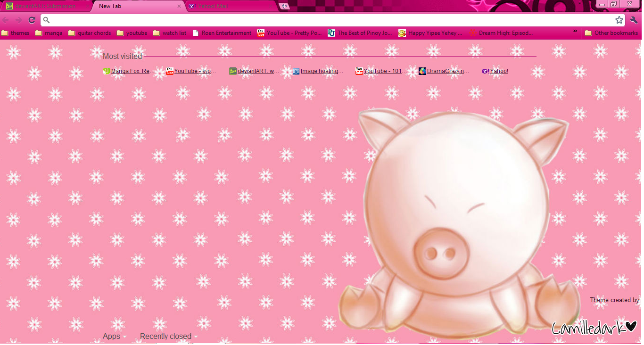The image size is (644, 345).
Task: Close the Yahoo! Mail tab
Action: click(x=271, y=6)
